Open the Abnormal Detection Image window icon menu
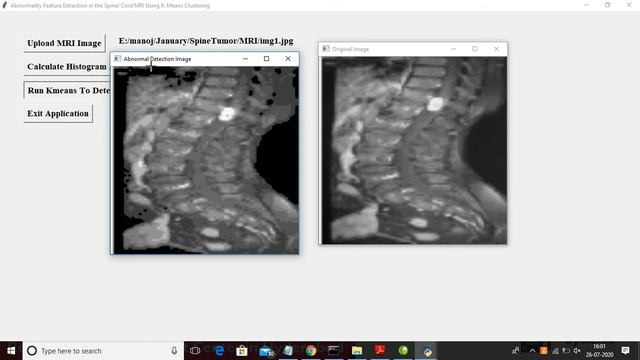The image size is (640, 360). 117,59
